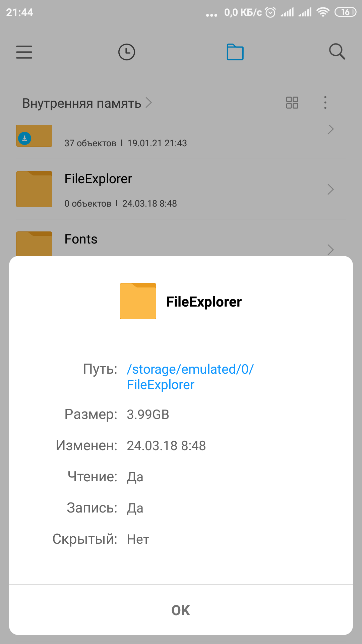Screen dimensions: 362x644
Task: Expand the download folder with 37 объектов
Action: [x=330, y=129]
